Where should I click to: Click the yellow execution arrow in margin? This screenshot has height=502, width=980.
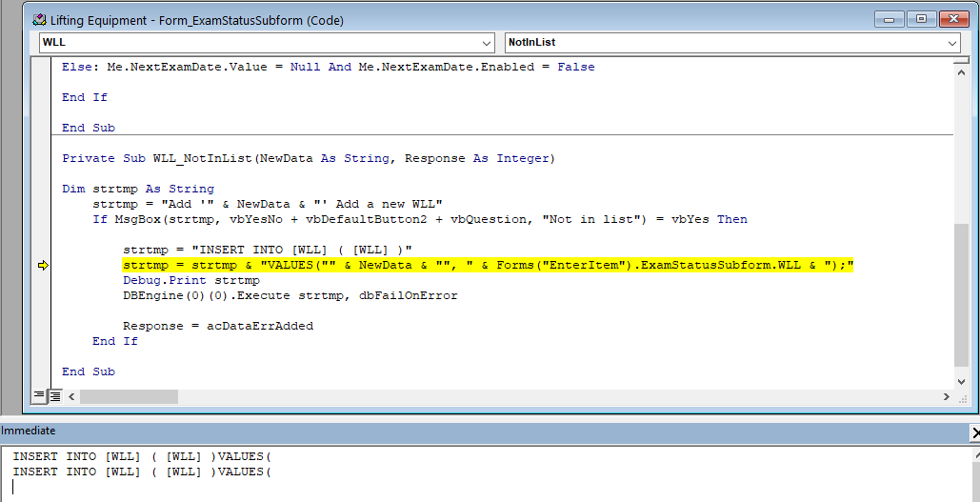pos(43,266)
